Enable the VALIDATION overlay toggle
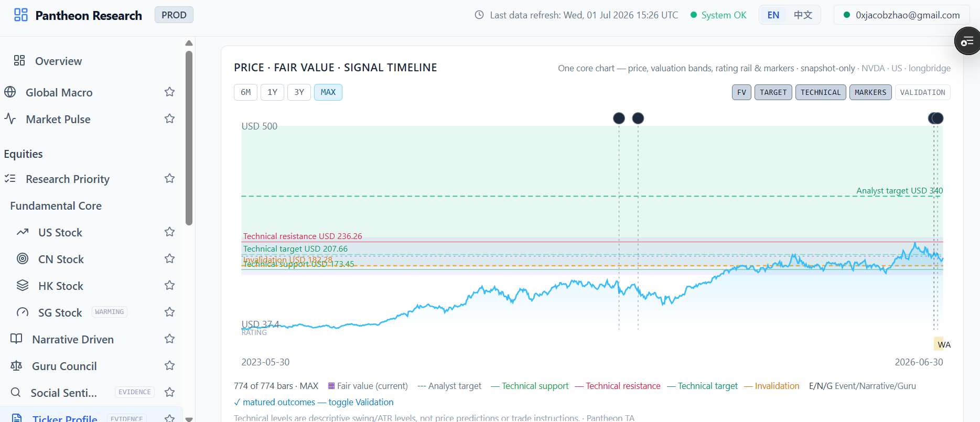Screen dimensions: 980x422 (922, 92)
